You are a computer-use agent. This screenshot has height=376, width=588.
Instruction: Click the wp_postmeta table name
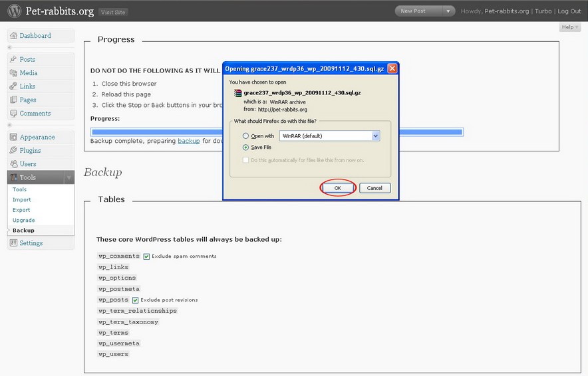click(x=119, y=289)
